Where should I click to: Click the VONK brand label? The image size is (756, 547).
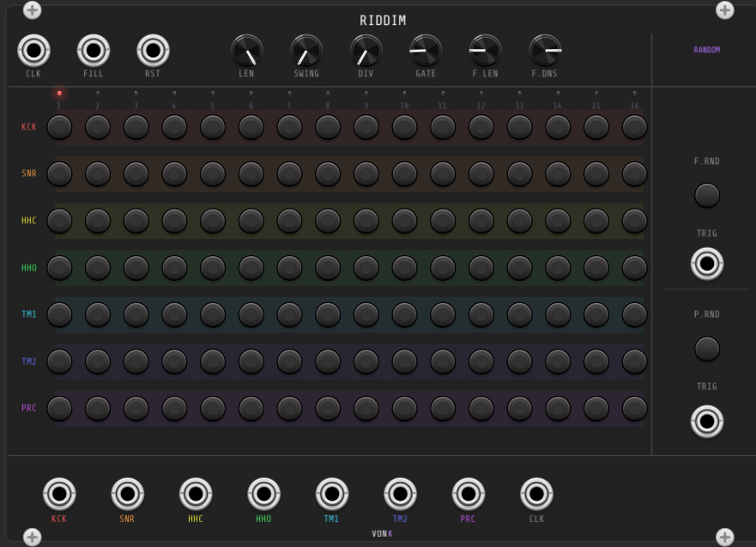pos(382,533)
